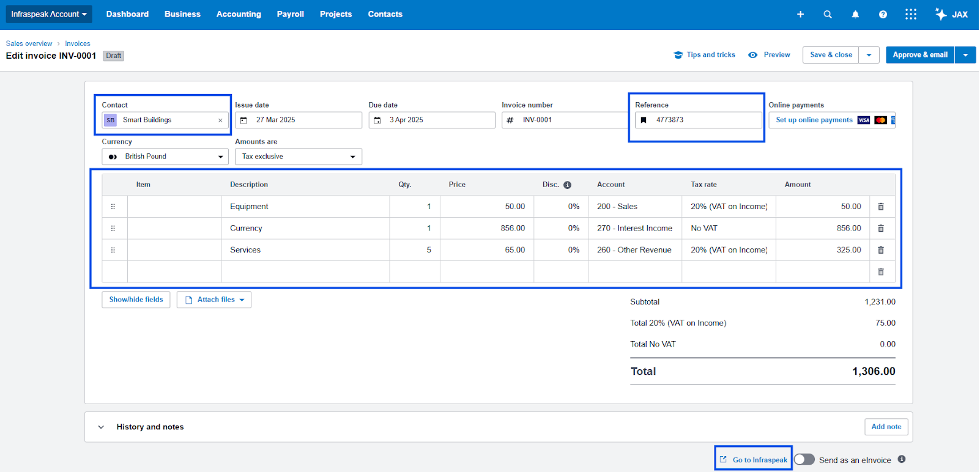980x472 pixels.
Task: Select the 260 - Other Revenue account cell
Action: (636, 250)
